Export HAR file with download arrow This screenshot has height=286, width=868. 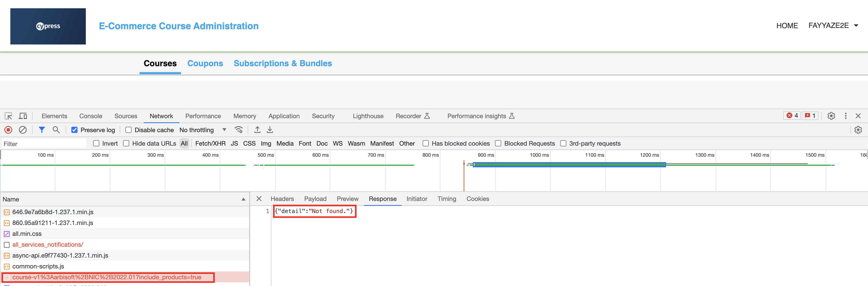(x=270, y=130)
